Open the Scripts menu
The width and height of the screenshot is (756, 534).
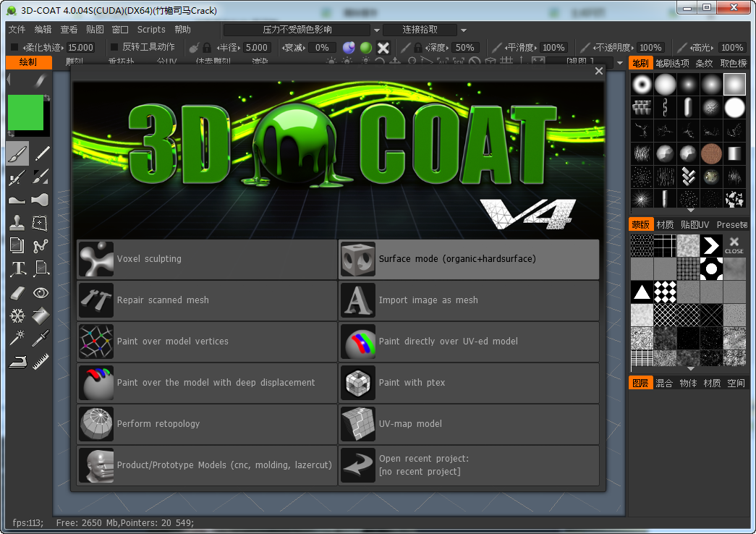pyautogui.click(x=151, y=30)
